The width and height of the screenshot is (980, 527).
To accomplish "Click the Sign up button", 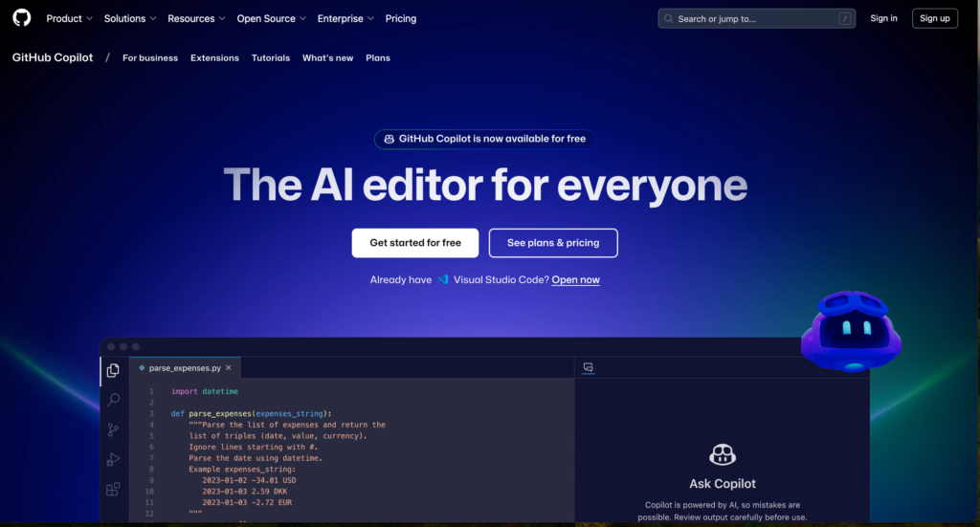I will coord(934,18).
